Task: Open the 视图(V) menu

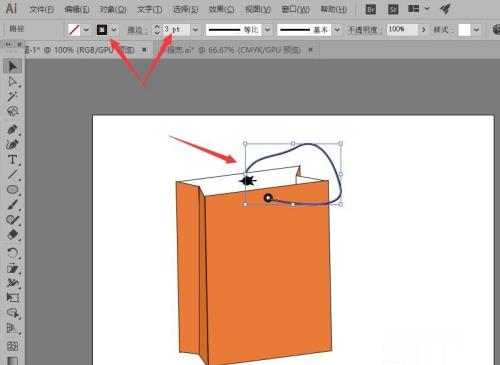Action: [258, 9]
